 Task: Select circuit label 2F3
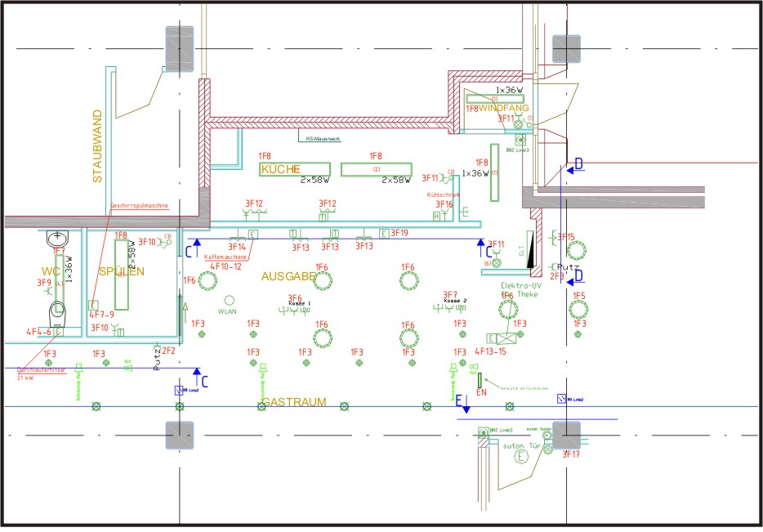pos(557,276)
